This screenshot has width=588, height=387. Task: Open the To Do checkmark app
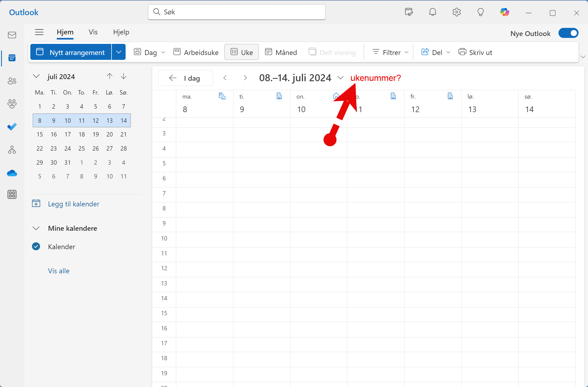click(12, 126)
